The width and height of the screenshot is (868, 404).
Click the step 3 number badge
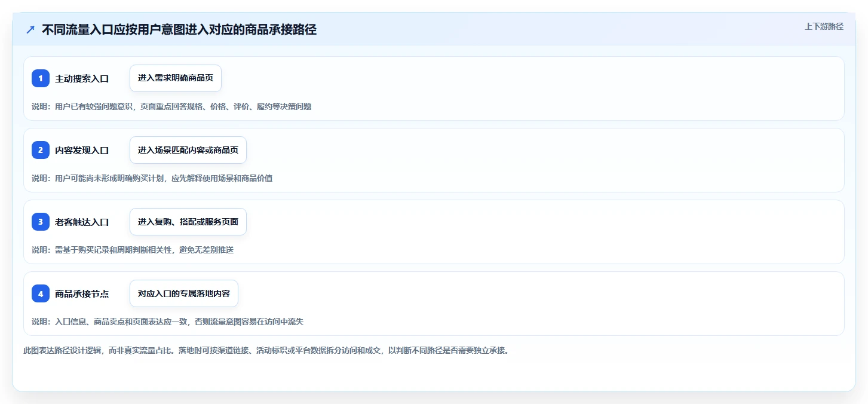41,222
